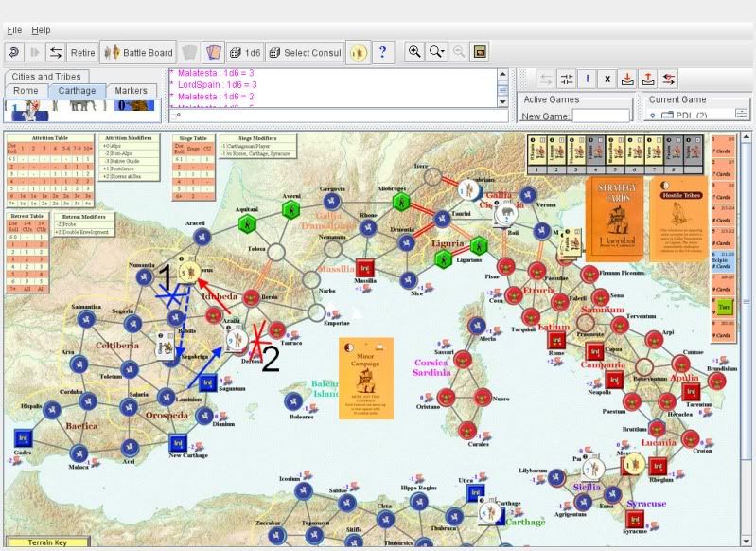Open the File menu
Screen dimensions: 756x551
click(14, 30)
